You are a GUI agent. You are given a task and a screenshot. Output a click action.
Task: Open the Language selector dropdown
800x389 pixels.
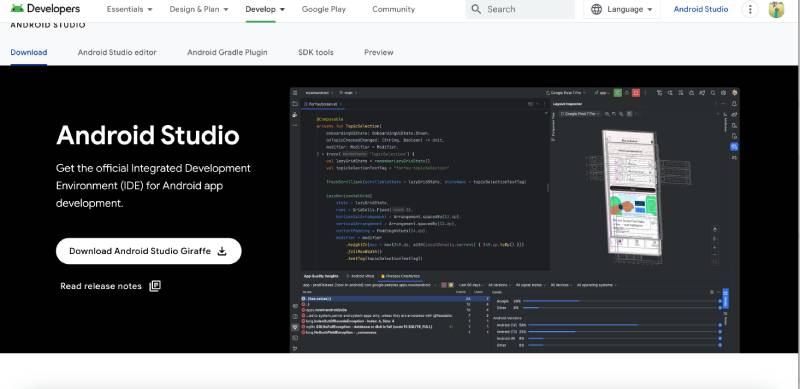pos(621,9)
